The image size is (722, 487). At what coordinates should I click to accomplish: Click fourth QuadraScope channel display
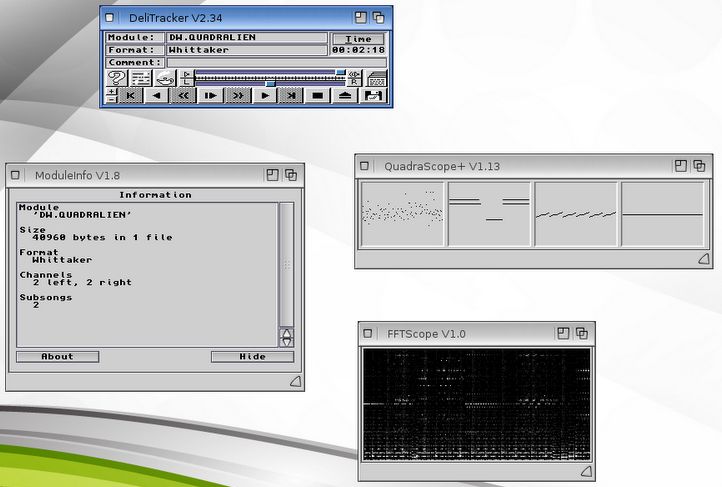pos(663,215)
